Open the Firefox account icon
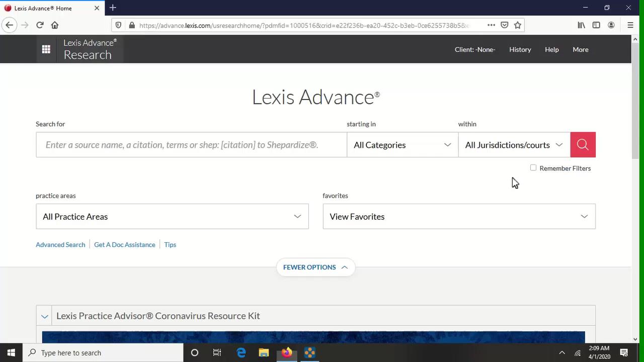The image size is (644, 362). [611, 25]
